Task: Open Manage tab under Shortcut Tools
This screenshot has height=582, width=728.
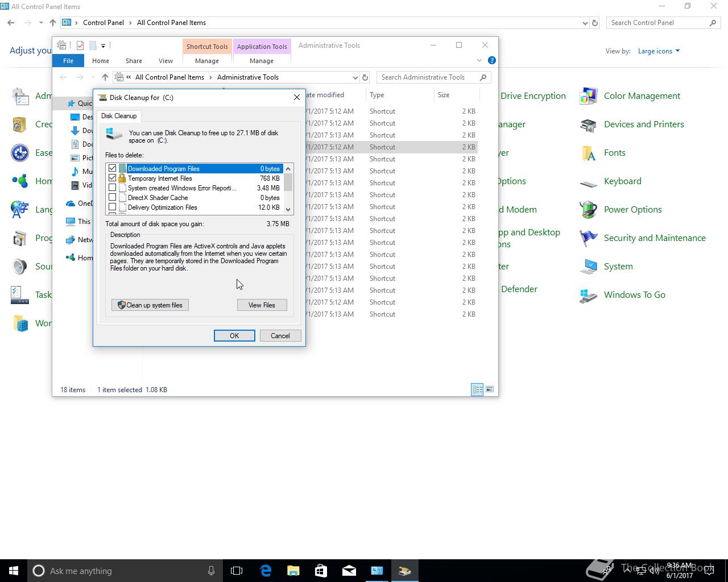Action: [207, 60]
